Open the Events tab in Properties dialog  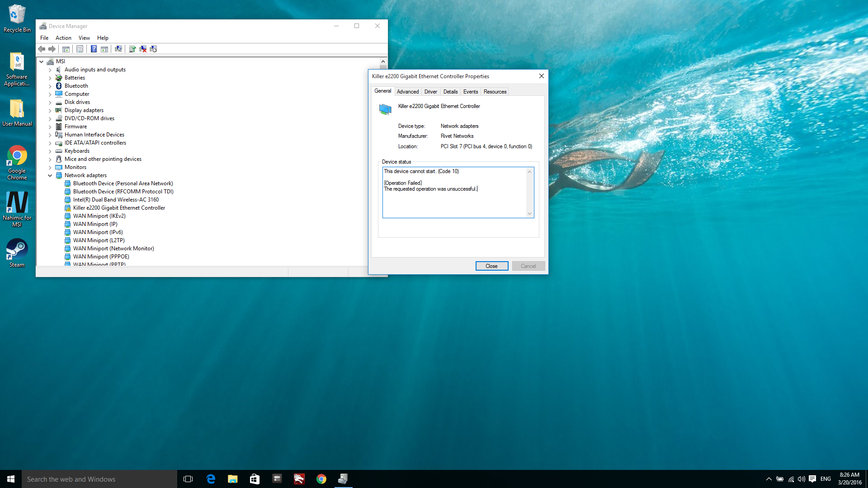click(x=471, y=92)
